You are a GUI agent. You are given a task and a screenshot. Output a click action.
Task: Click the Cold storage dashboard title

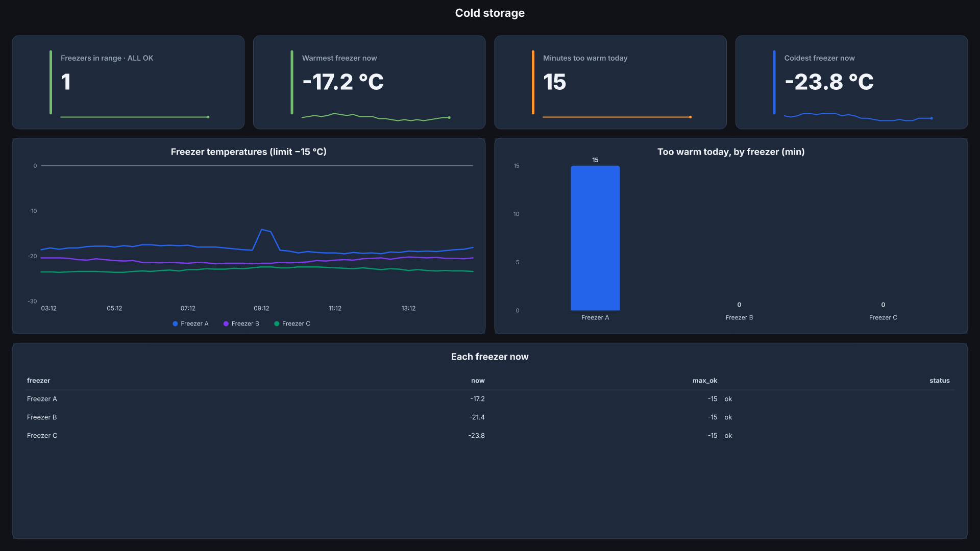tap(489, 13)
